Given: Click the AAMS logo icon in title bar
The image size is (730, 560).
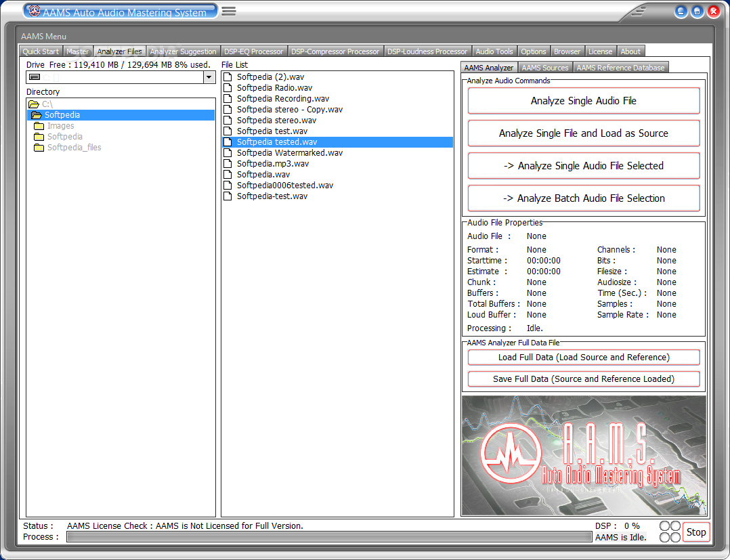Looking at the screenshot, I should click(34, 11).
